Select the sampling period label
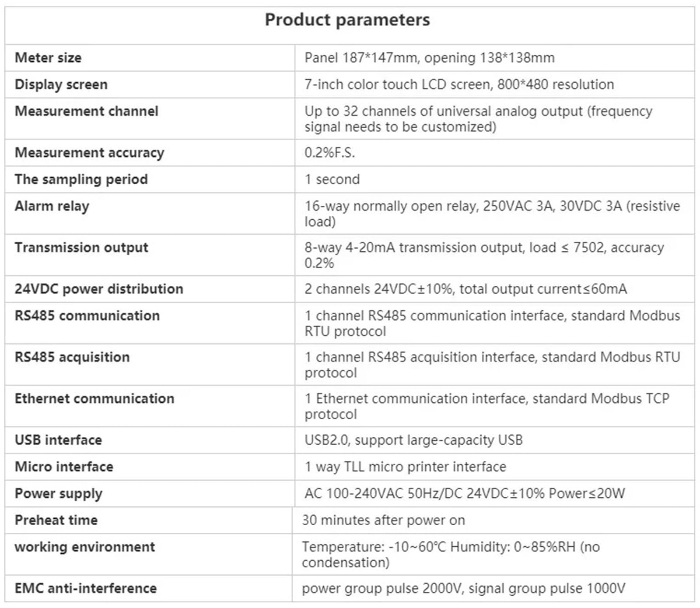 (81, 179)
